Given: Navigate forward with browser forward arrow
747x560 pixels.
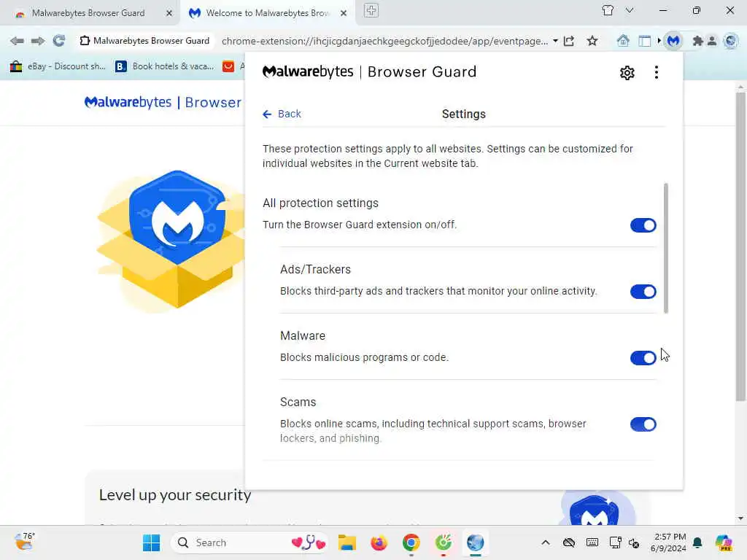Looking at the screenshot, I should tap(38, 41).
